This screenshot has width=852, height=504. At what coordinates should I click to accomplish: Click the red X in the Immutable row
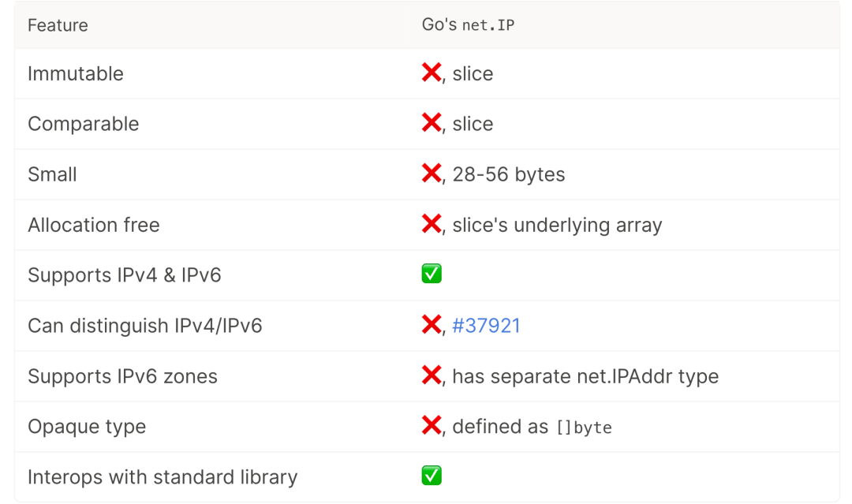click(x=432, y=73)
